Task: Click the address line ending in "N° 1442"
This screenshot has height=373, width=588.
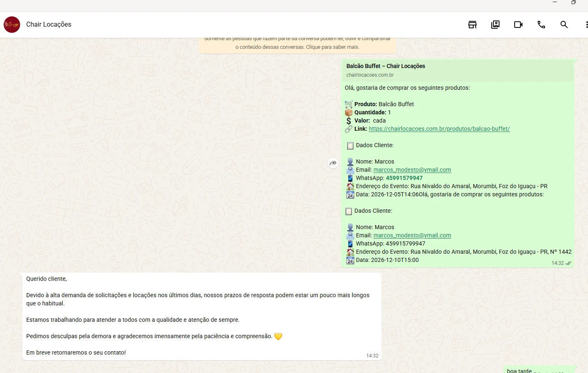Action: (x=459, y=252)
